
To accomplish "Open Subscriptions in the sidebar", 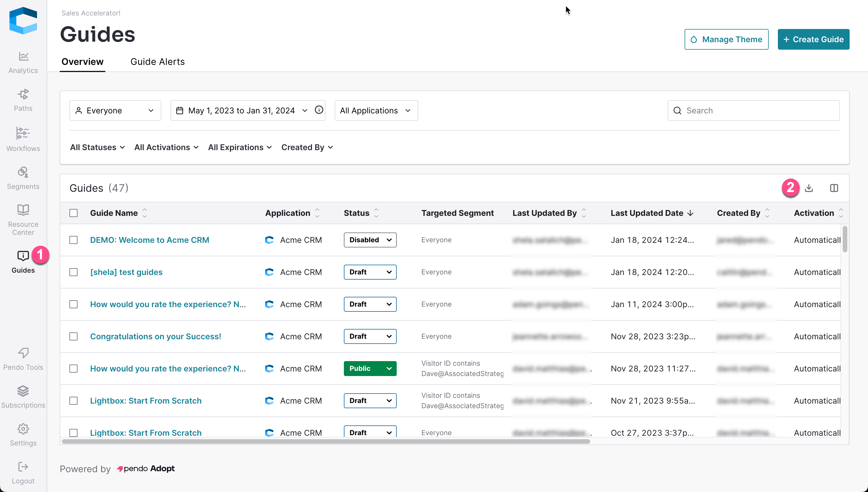I will pos(23,397).
